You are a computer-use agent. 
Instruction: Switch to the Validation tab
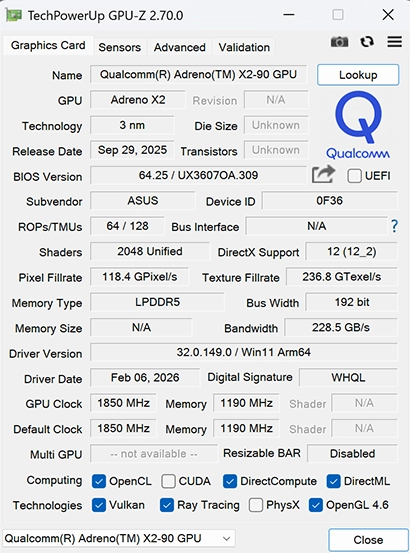[x=244, y=47]
